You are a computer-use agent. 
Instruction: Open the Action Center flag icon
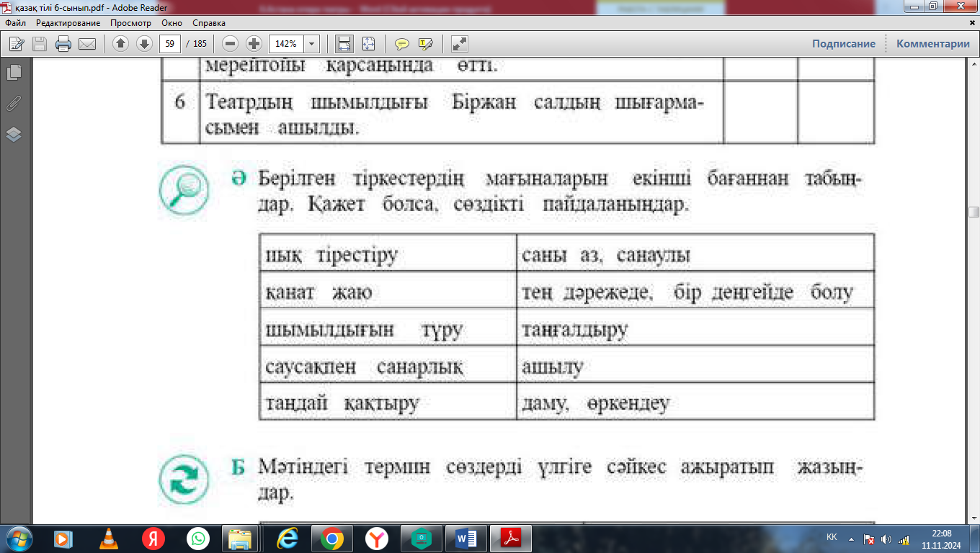(x=869, y=539)
